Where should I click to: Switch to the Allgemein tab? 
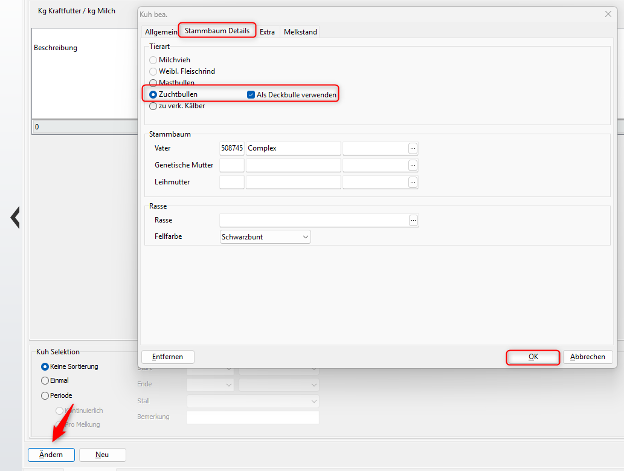[160, 32]
